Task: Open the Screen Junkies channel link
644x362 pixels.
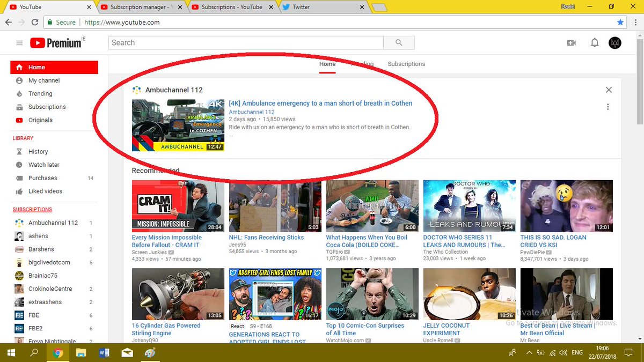Action: [x=150, y=252]
